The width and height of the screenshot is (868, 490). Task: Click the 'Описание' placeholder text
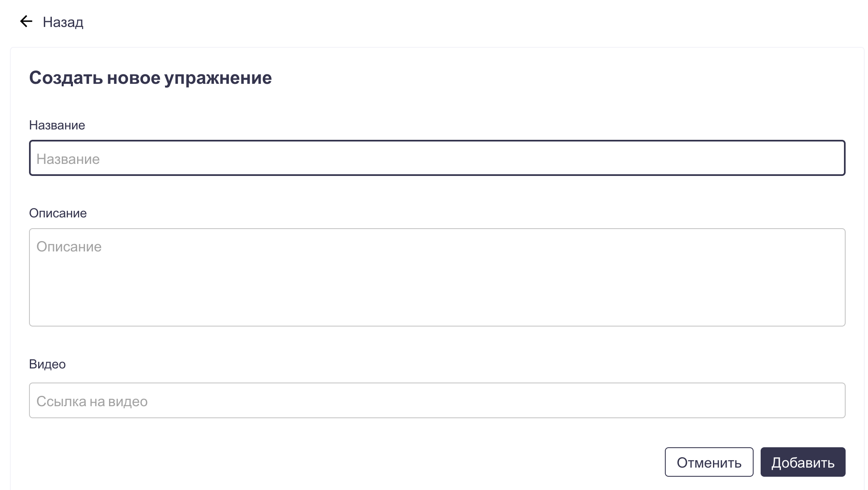tap(69, 247)
